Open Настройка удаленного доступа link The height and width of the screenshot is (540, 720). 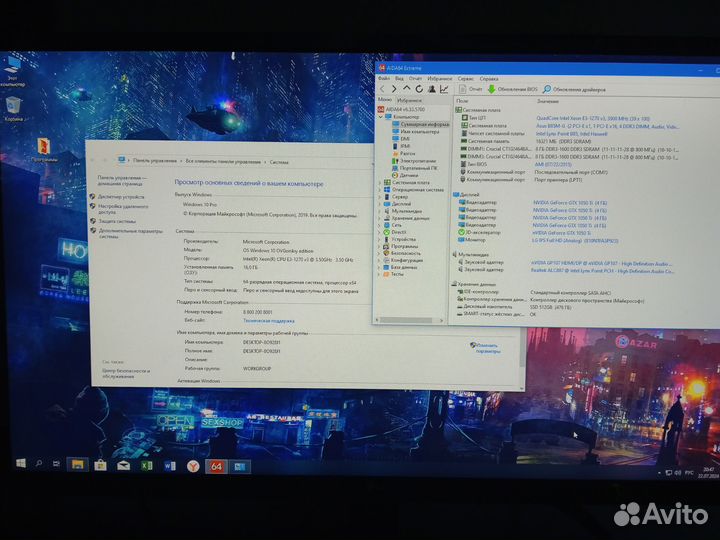[x=123, y=209]
